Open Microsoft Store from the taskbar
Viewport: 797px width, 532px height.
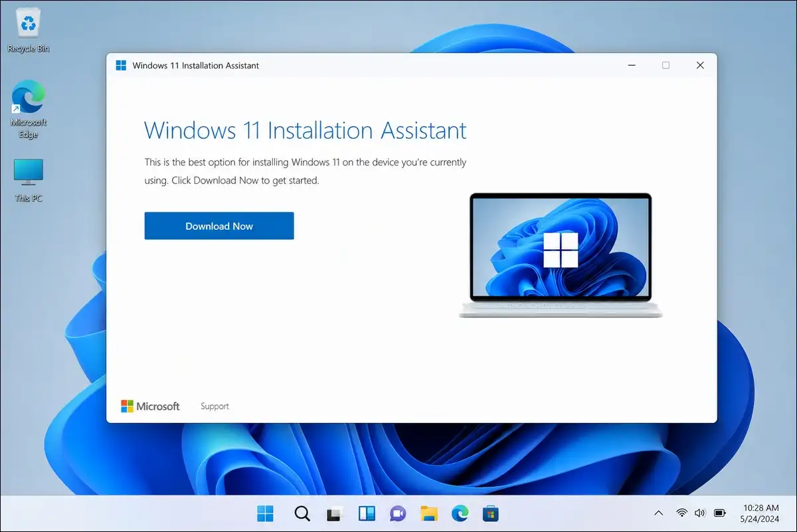pos(491,513)
